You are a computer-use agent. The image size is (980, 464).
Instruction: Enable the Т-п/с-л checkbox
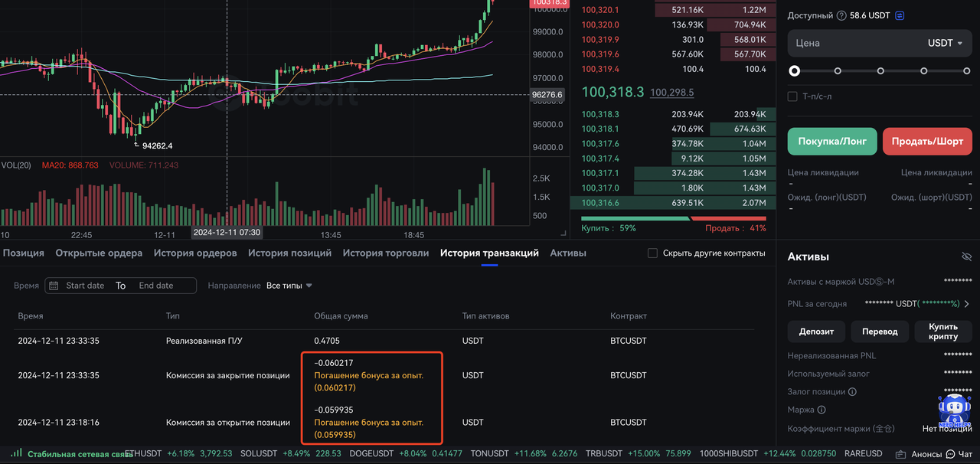click(x=792, y=96)
